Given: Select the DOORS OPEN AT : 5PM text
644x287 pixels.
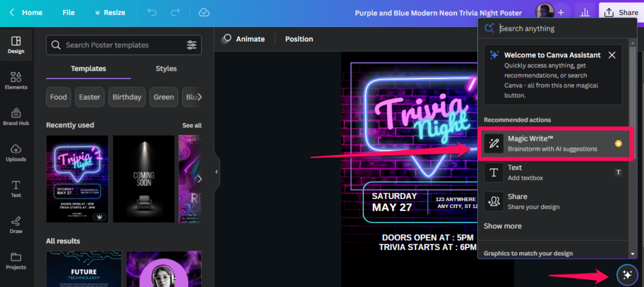Looking at the screenshot, I should 428,237.
